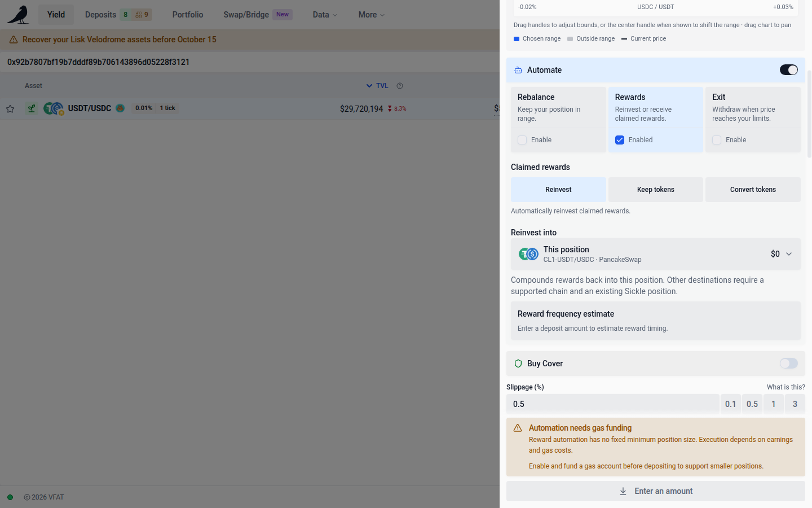Click the green status dot in footer
The image size is (812, 508).
pos(10,497)
